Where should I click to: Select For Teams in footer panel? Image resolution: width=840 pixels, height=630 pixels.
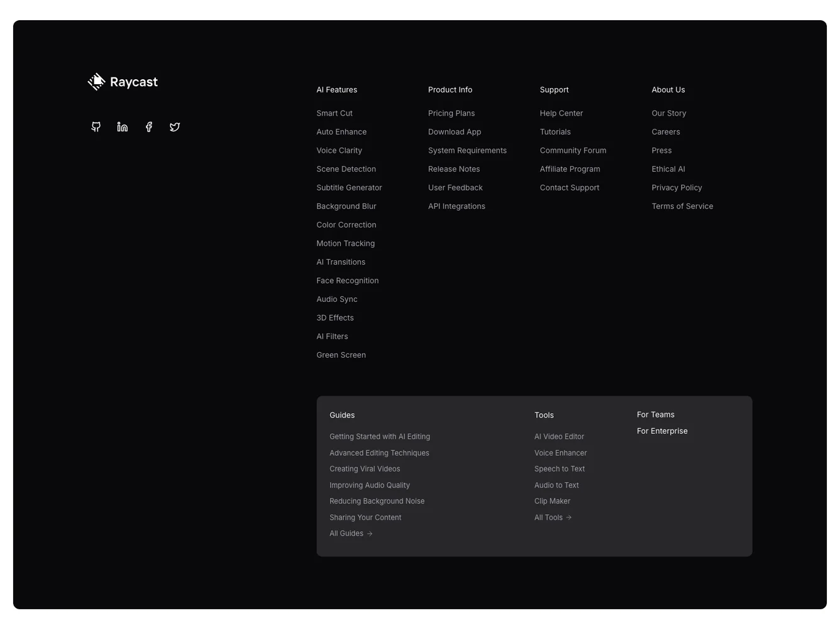tap(656, 415)
